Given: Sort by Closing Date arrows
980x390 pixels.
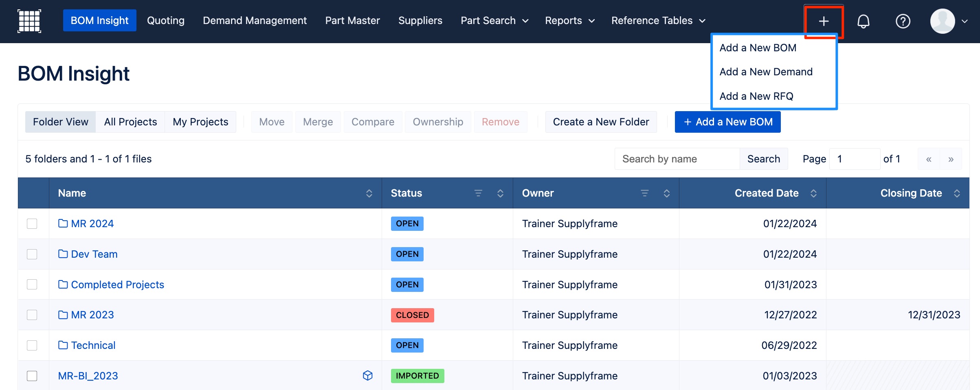Looking at the screenshot, I should [x=957, y=193].
